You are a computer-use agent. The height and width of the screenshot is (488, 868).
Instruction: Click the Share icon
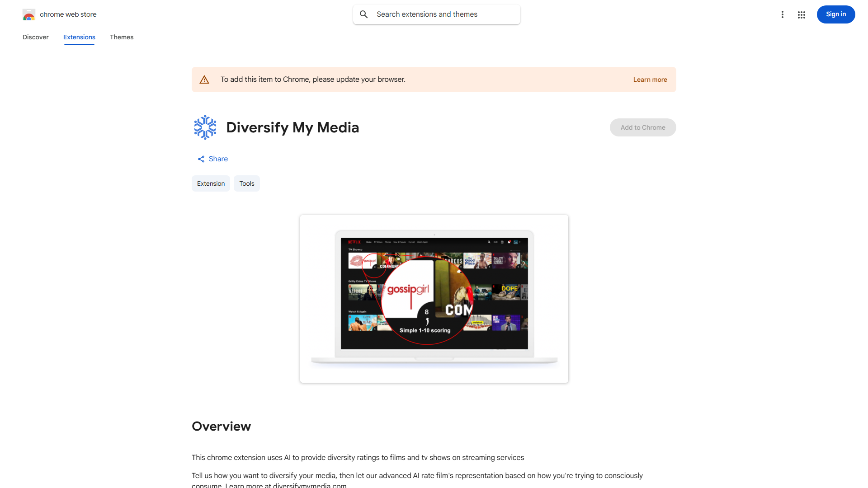[201, 159]
